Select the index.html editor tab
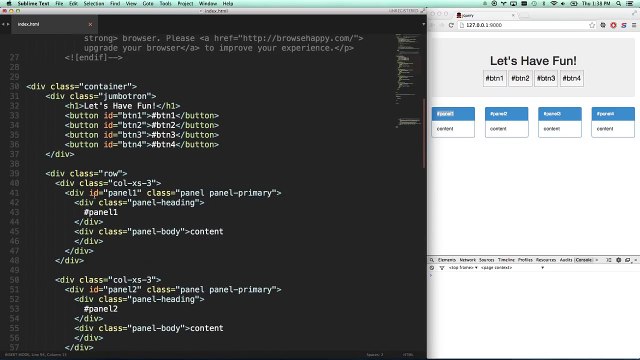Viewport: 640px width, 360px height. point(53,24)
